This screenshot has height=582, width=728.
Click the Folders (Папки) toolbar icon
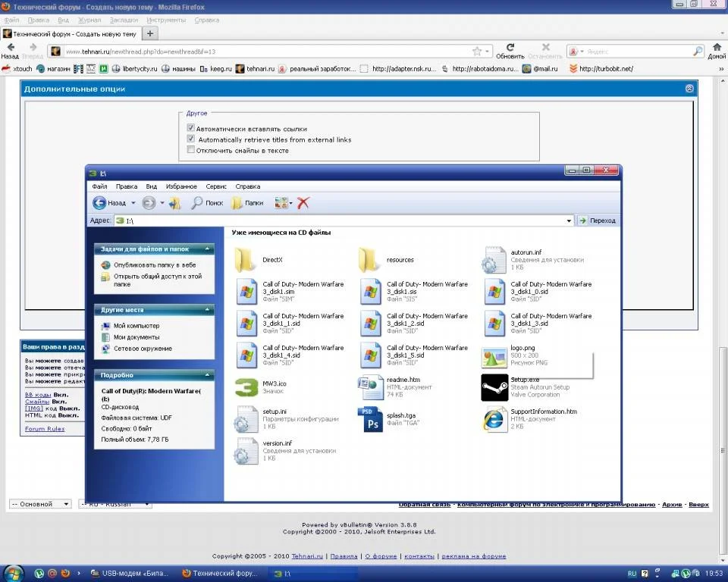[x=237, y=203]
